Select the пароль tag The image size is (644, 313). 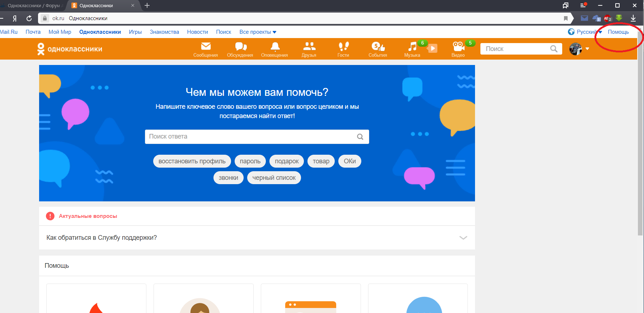(250, 161)
